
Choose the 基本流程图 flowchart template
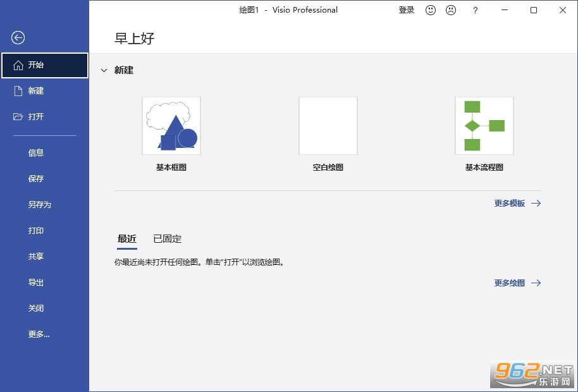(484, 126)
